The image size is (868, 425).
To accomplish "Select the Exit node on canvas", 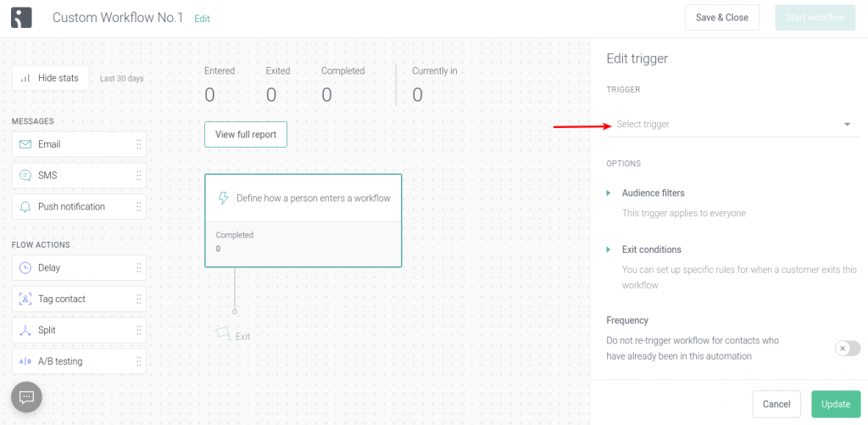I will pyautogui.click(x=233, y=336).
